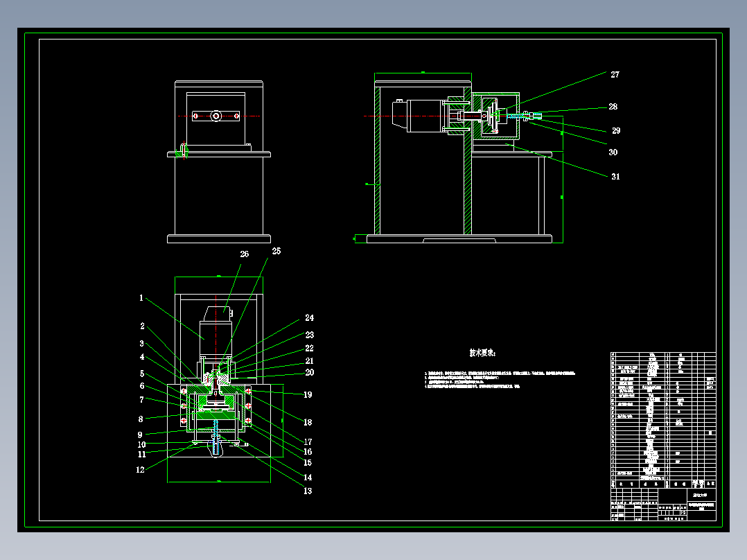This screenshot has height=560, width=747.
Task: Click part callout number 24
Action: click(310, 317)
